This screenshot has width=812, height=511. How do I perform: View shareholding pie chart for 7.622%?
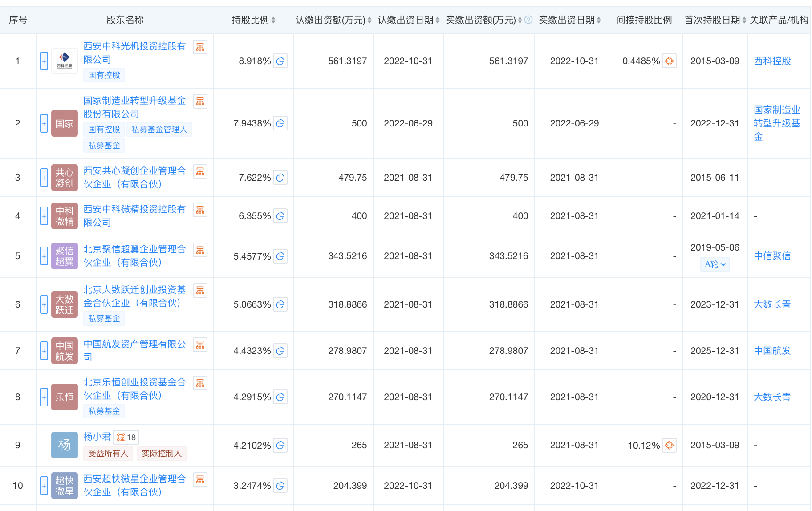(x=280, y=178)
